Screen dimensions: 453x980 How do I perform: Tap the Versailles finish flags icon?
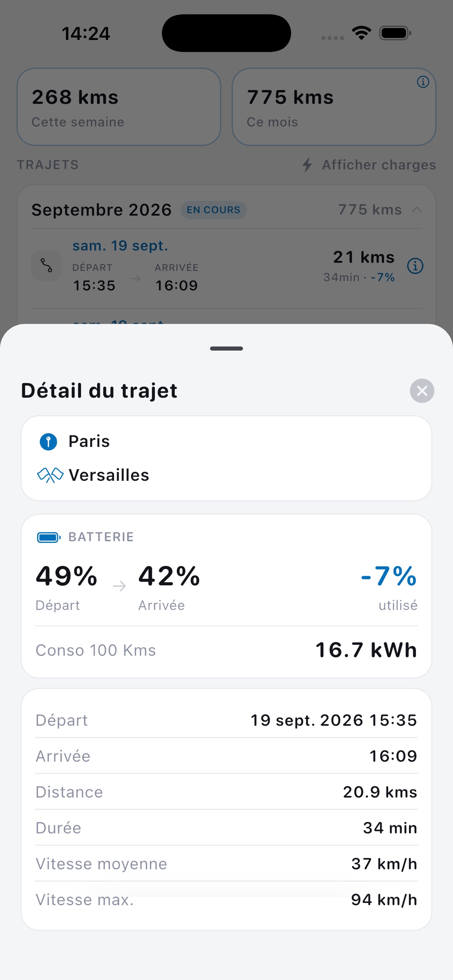(50, 475)
